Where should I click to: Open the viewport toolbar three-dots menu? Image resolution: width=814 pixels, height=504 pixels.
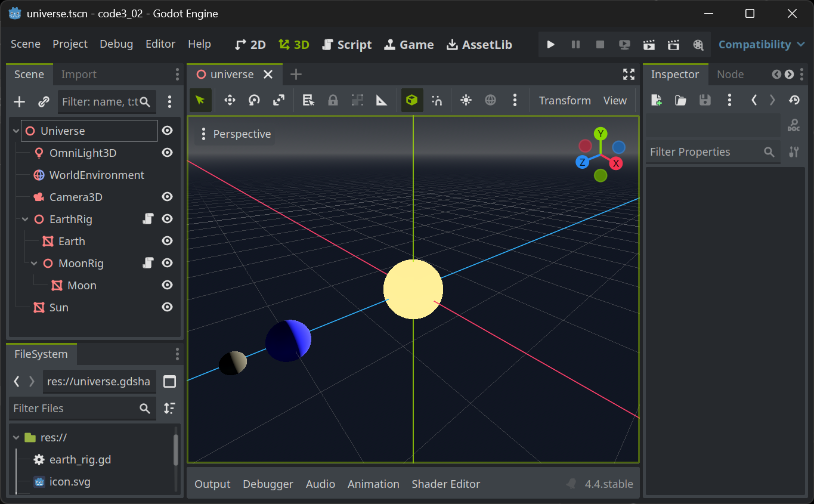[x=515, y=100]
